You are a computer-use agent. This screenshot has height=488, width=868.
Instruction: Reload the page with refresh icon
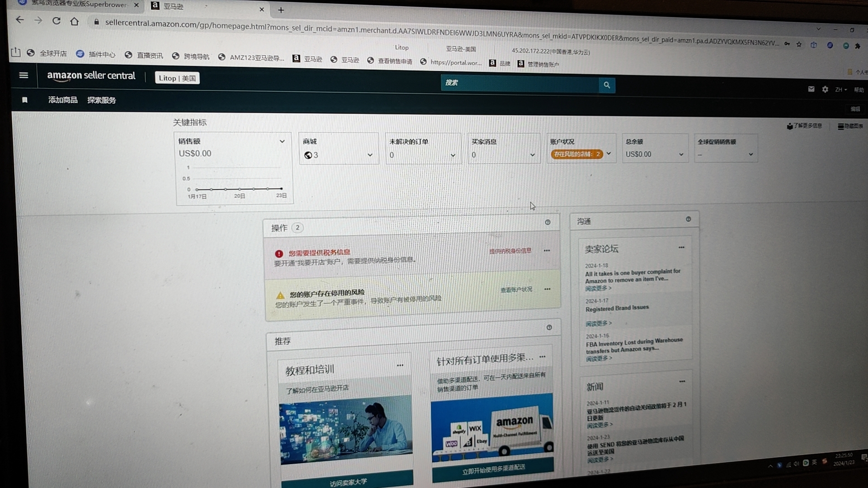click(56, 21)
